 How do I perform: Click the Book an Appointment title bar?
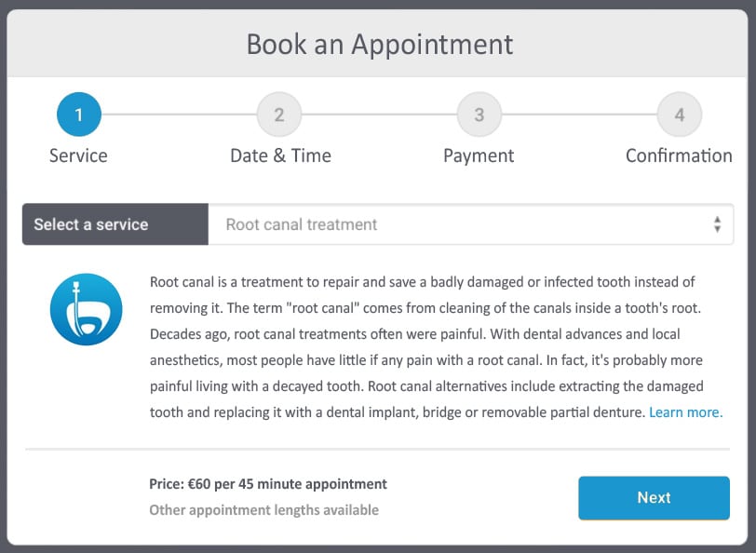(378, 44)
